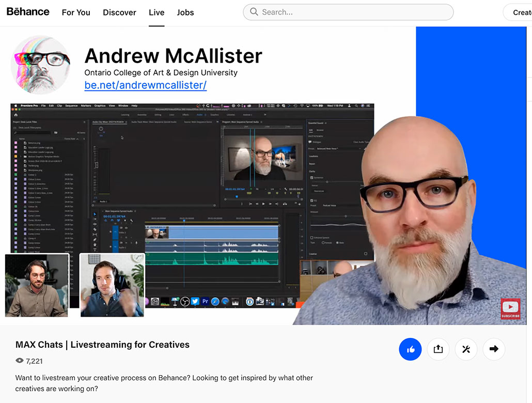Open the Apple menu in the macOS menu bar
This screenshot has height=403, width=532.
point(15,106)
